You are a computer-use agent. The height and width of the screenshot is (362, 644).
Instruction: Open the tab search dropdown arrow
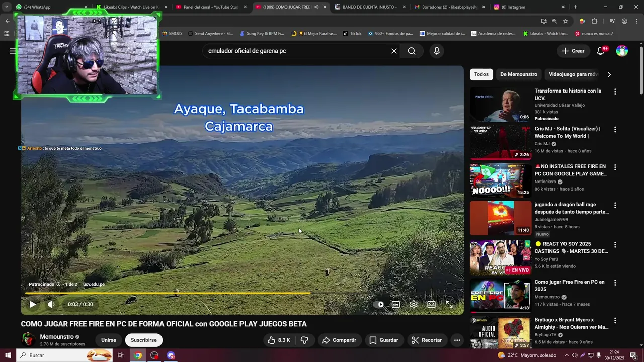7,7
